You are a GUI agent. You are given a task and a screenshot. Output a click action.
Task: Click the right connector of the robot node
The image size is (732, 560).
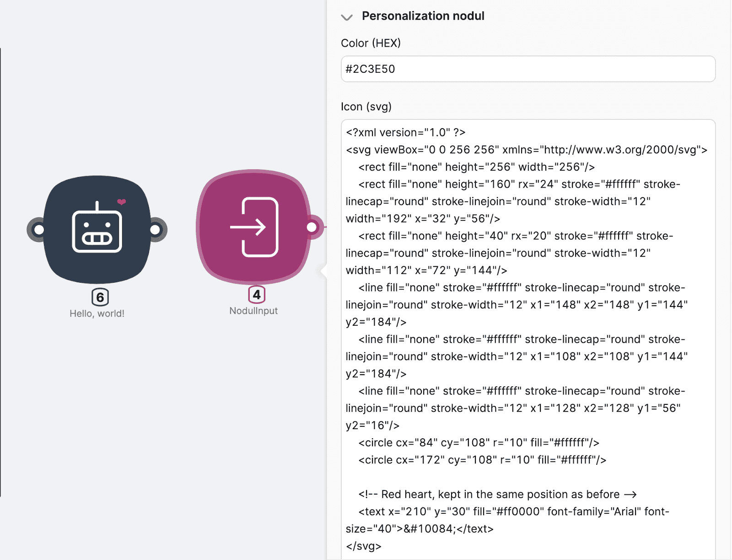pyautogui.click(x=156, y=229)
